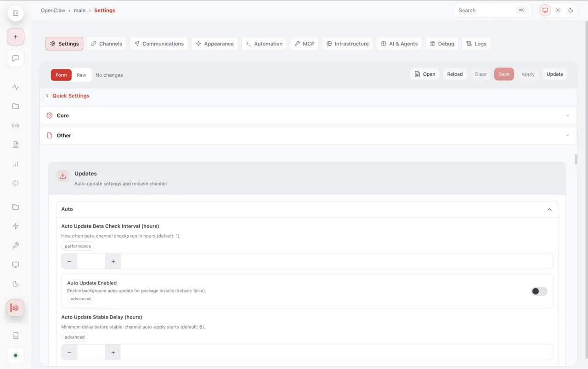The image size is (588, 369).
Task: Click the plus icon in the sidebar
Action: tap(16, 37)
